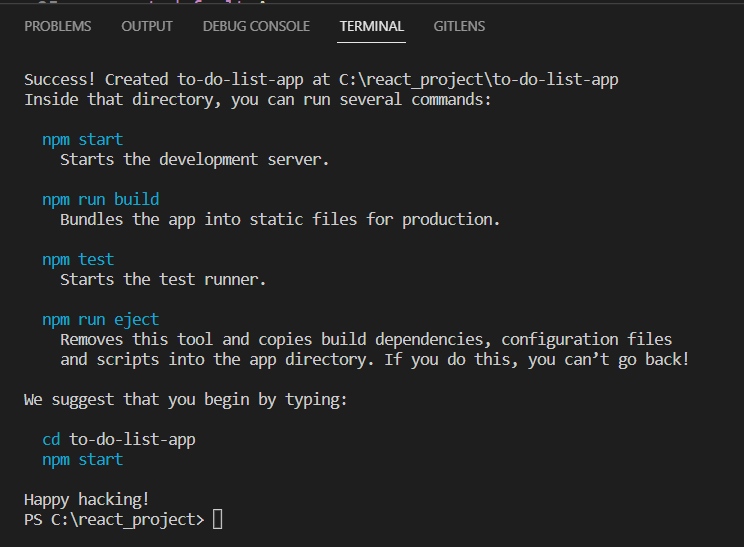Image resolution: width=744 pixels, height=547 pixels.
Task: Switch to the PROBLEMS tab
Action: (58, 26)
